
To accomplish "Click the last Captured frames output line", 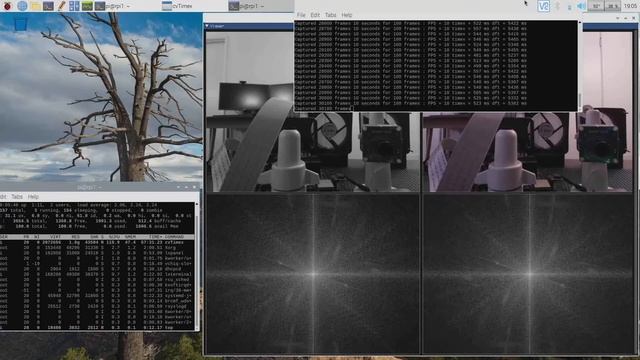I will point(324,109).
